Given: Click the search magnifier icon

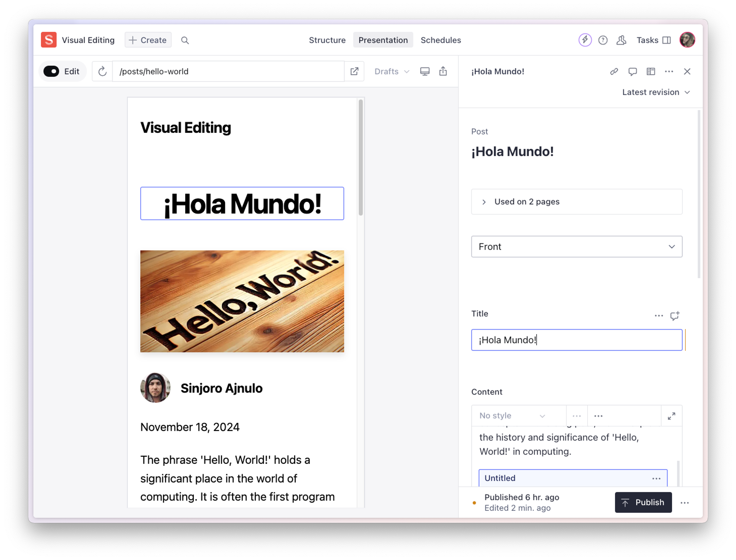Looking at the screenshot, I should (185, 40).
